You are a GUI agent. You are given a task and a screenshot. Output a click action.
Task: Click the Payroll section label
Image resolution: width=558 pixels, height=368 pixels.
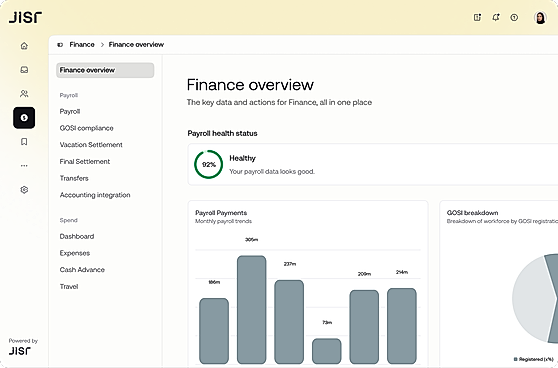(69, 95)
